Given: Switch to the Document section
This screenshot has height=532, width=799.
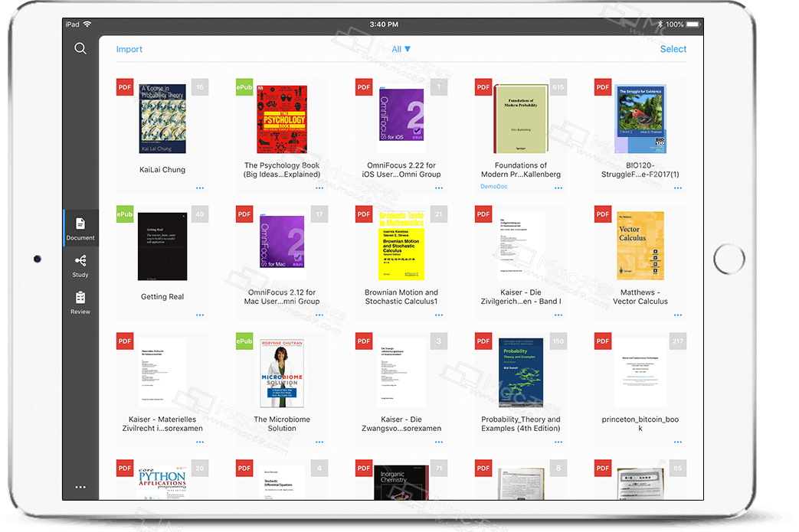Looking at the screenshot, I should 80,229.
